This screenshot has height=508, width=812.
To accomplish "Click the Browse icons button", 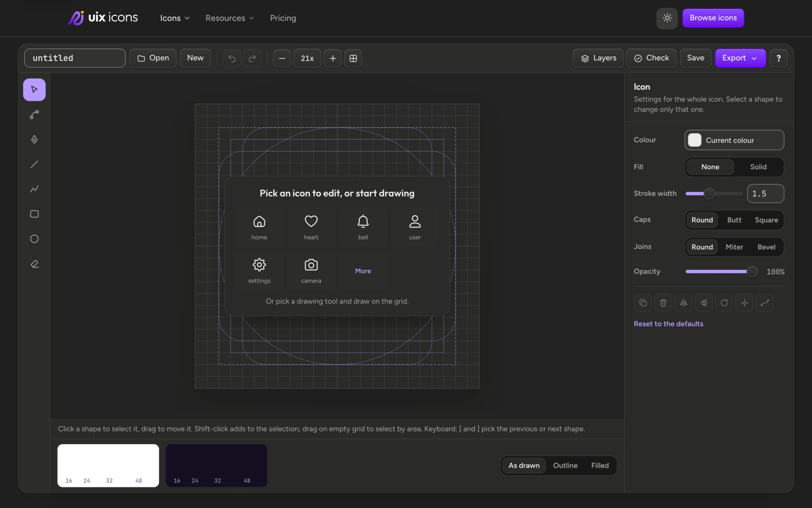I will (713, 18).
